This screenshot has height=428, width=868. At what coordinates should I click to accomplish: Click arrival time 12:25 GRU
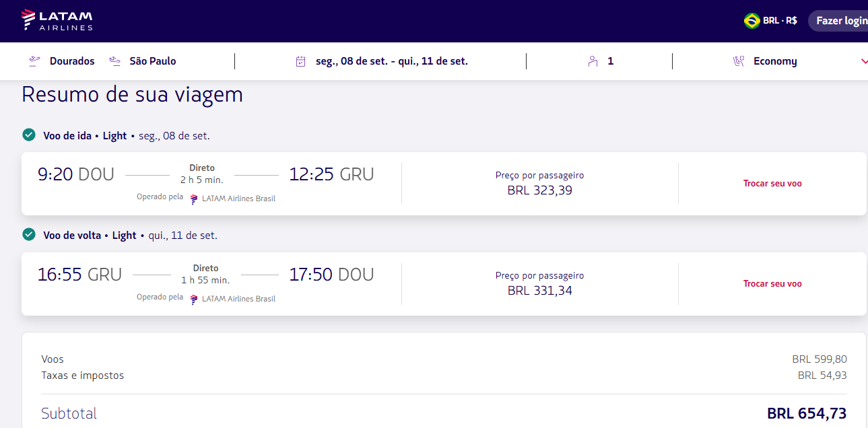coord(331,174)
